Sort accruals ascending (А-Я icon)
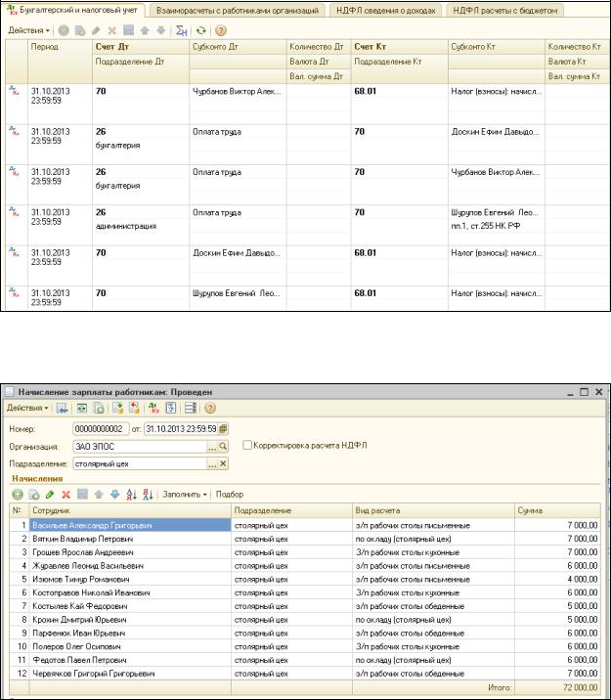 [131, 495]
